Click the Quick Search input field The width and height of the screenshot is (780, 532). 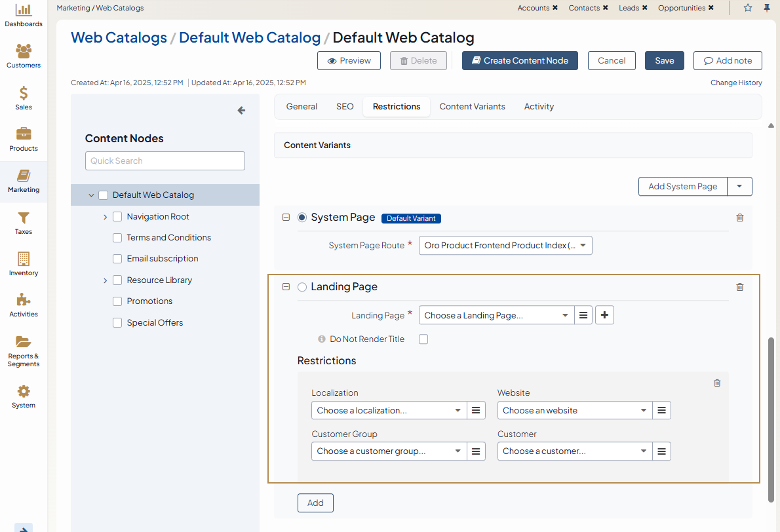click(x=165, y=161)
